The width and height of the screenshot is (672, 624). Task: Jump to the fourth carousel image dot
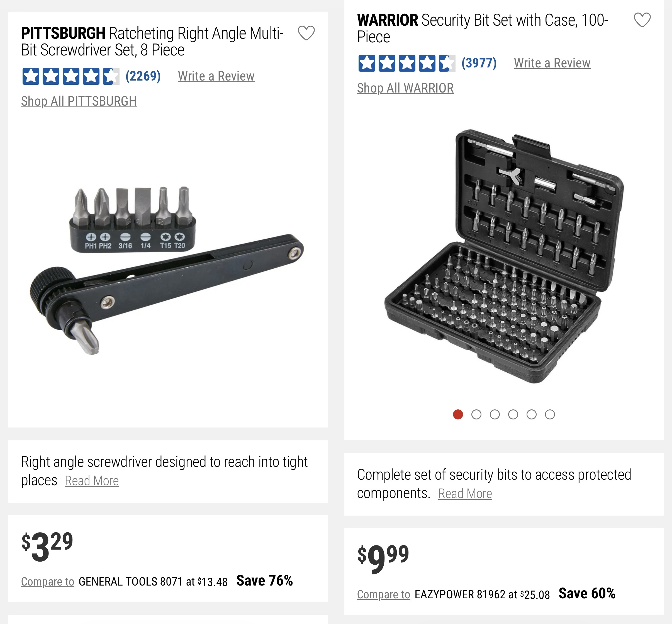[513, 414]
